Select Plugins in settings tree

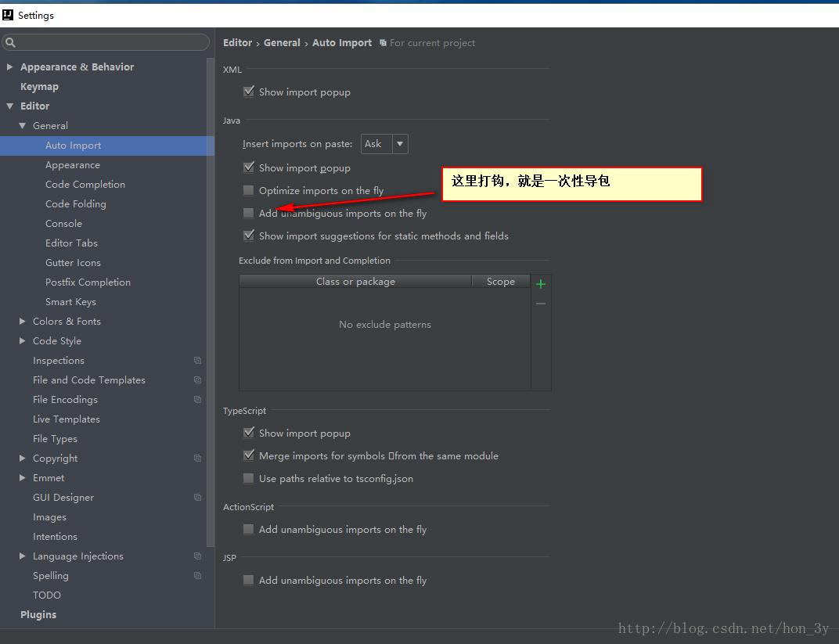tap(38, 615)
